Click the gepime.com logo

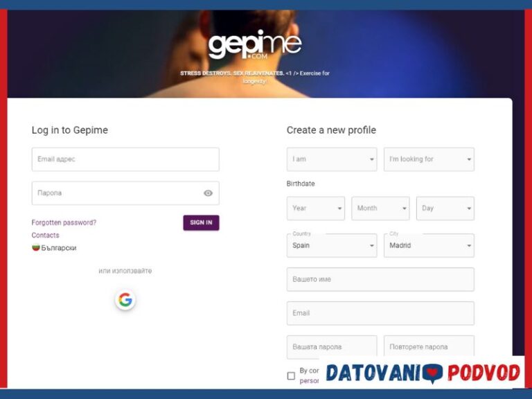(x=255, y=44)
